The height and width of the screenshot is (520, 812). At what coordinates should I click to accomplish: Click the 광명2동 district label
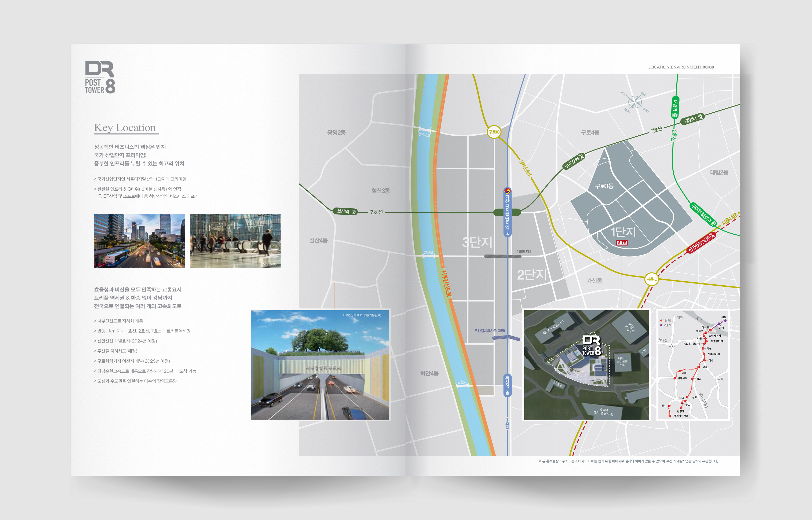(x=336, y=132)
